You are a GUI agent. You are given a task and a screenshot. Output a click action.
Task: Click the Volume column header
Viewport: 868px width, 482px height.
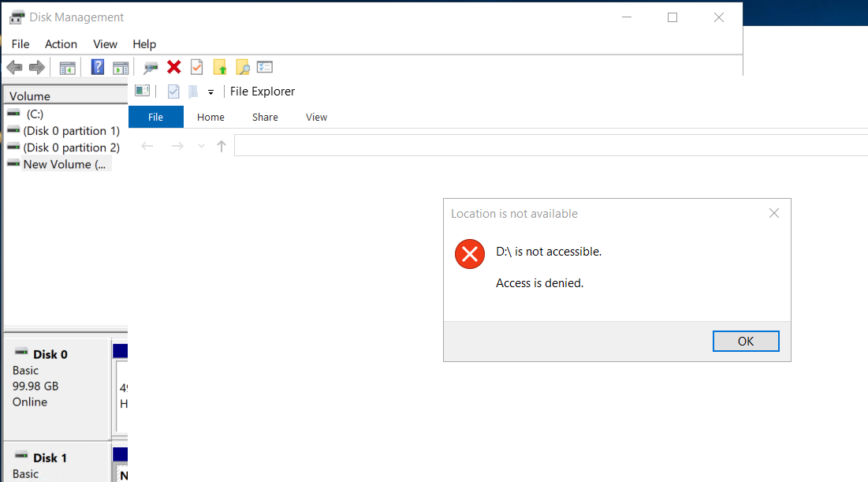click(66, 95)
